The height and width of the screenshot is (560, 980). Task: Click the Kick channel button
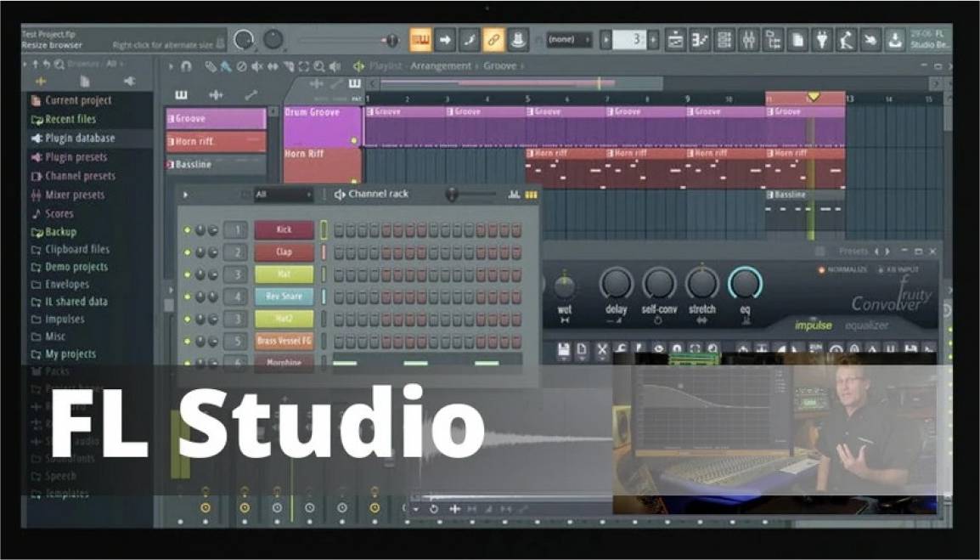284,229
